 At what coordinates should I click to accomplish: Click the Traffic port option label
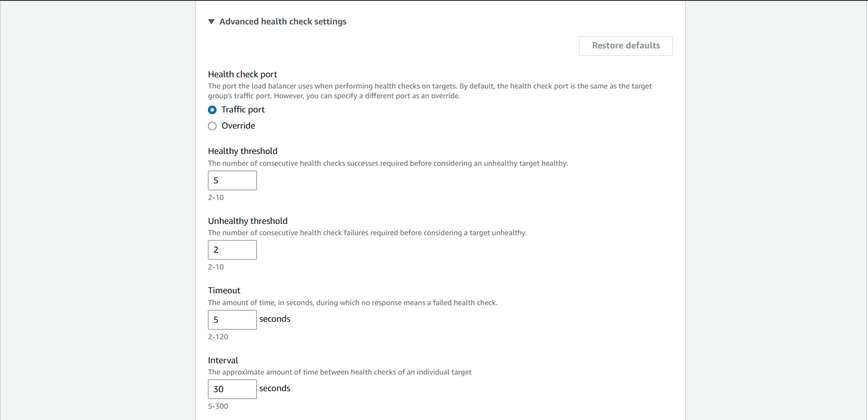(x=243, y=110)
